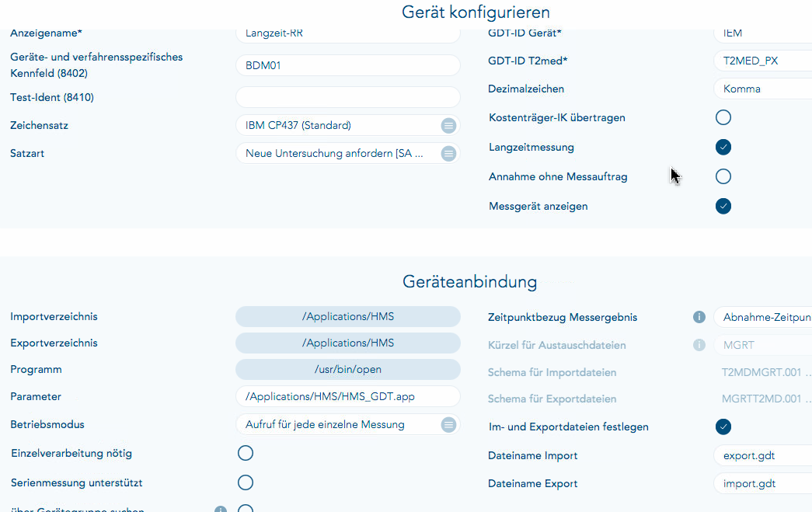Open the Satzart dropdown
The height and width of the screenshot is (512, 812).
click(348, 153)
